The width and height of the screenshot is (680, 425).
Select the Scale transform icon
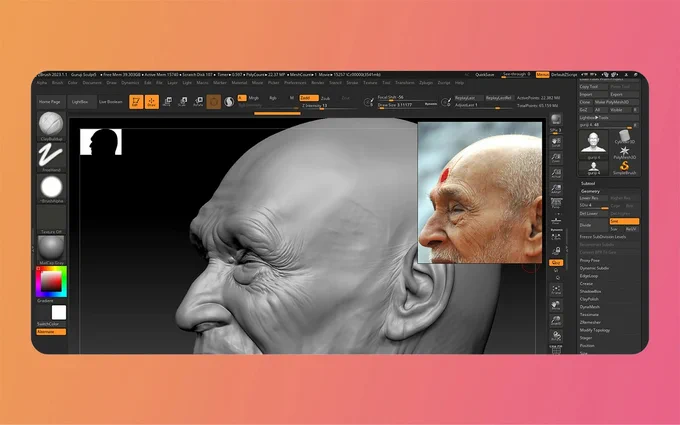coord(183,102)
